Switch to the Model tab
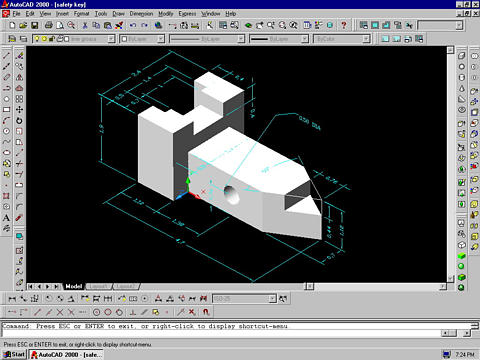 point(74,286)
